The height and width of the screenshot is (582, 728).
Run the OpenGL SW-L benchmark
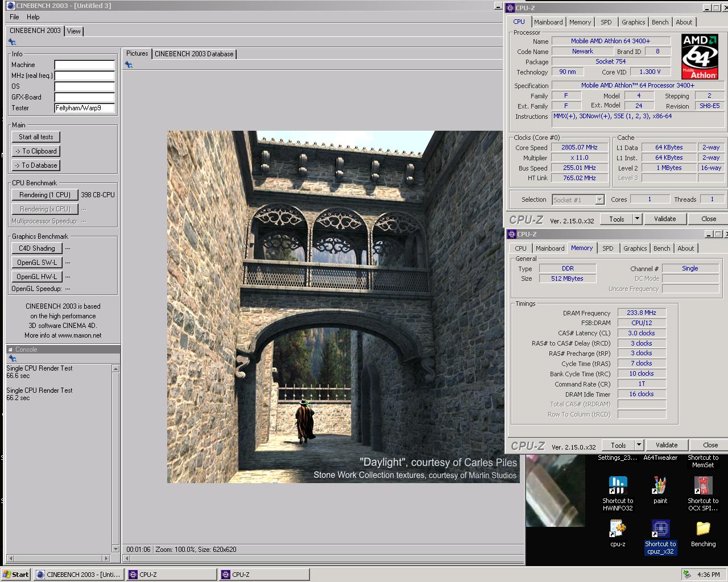(37, 263)
